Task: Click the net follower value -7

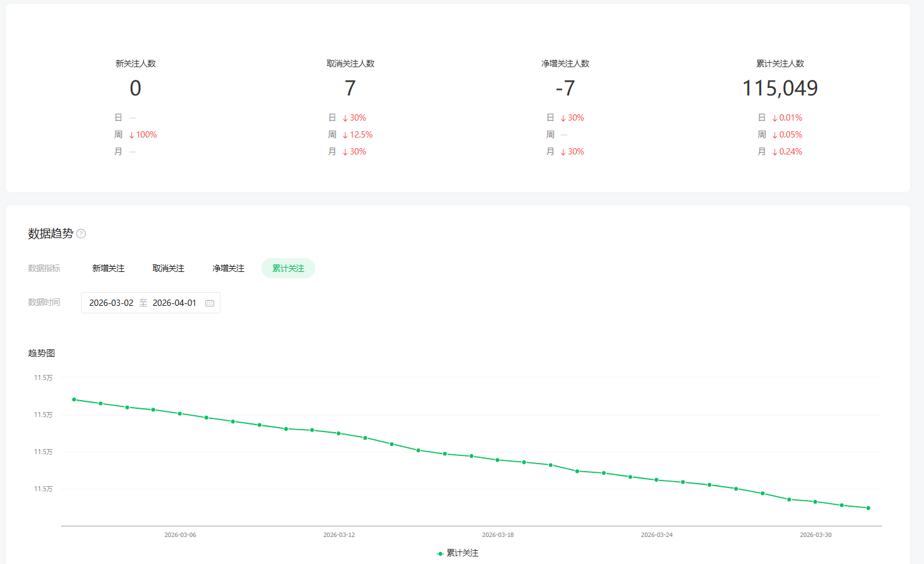Action: [565, 88]
